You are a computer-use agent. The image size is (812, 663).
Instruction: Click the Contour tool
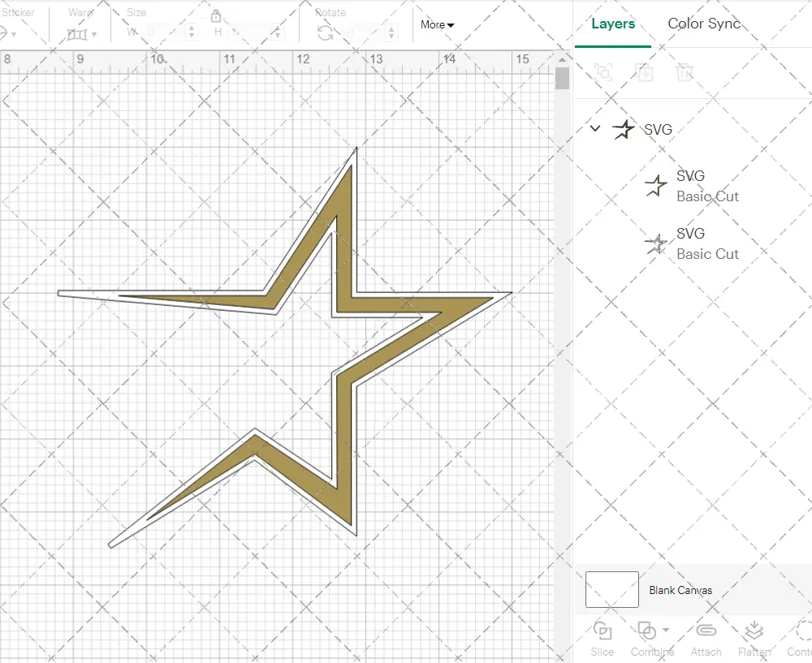click(800, 639)
